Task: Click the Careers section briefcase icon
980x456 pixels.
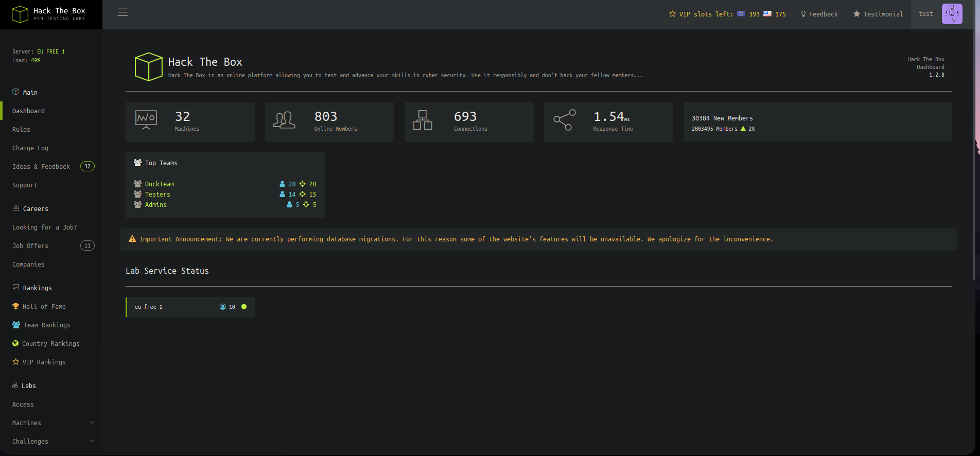Action: [x=15, y=208]
